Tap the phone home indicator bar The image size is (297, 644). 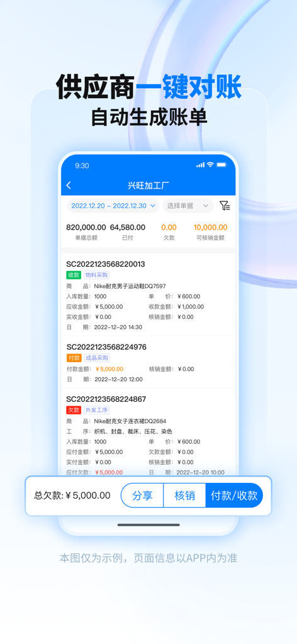(x=148, y=525)
